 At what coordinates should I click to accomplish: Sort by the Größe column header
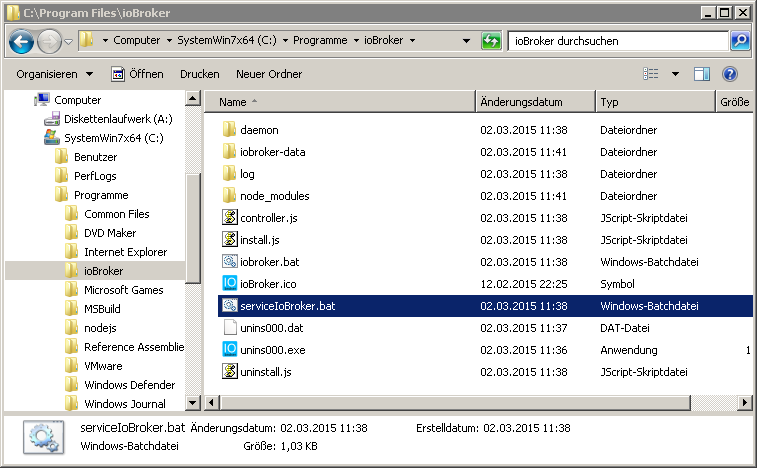[x=734, y=102]
